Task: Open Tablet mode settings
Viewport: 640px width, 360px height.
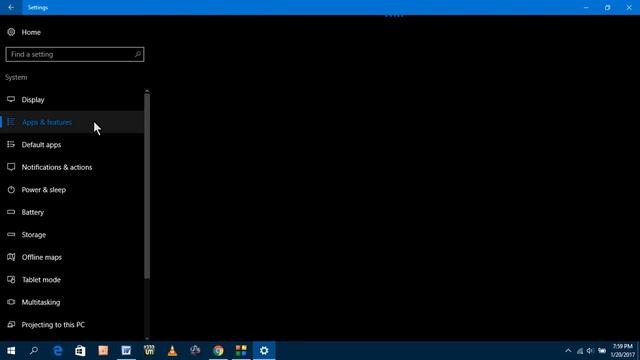Action: point(72,279)
